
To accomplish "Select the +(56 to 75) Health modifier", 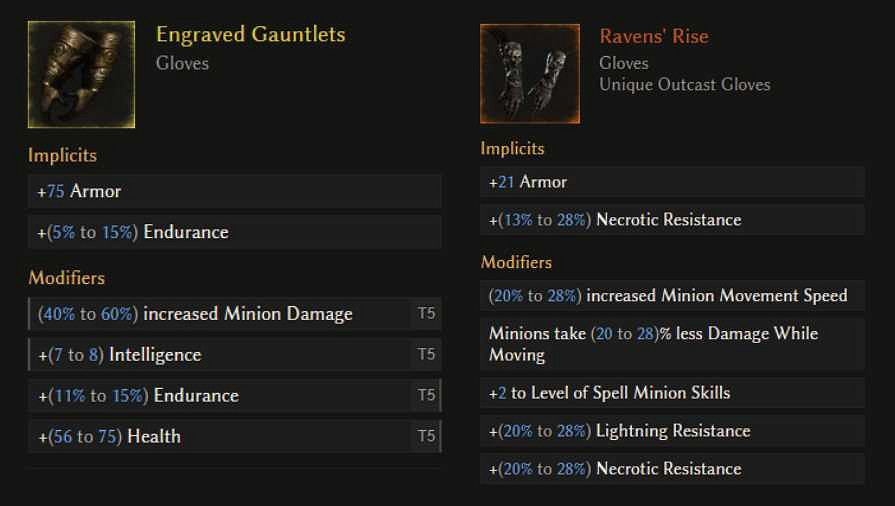I will (220, 436).
